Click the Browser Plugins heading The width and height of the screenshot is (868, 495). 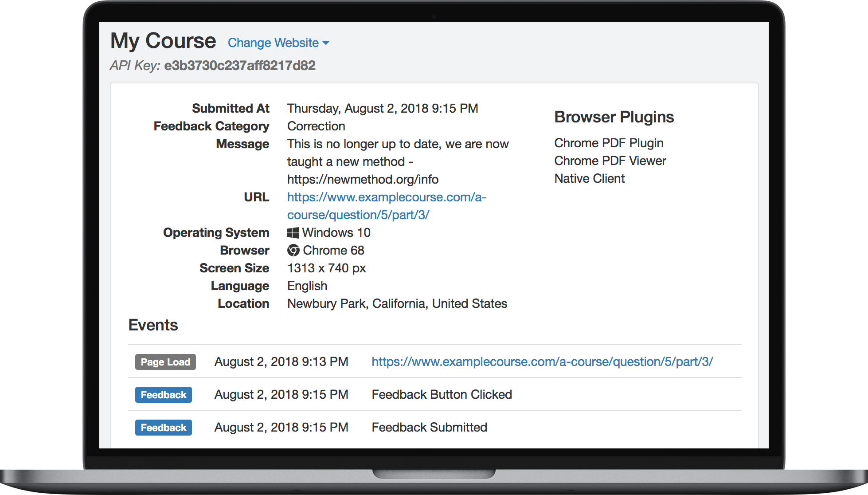click(x=614, y=117)
